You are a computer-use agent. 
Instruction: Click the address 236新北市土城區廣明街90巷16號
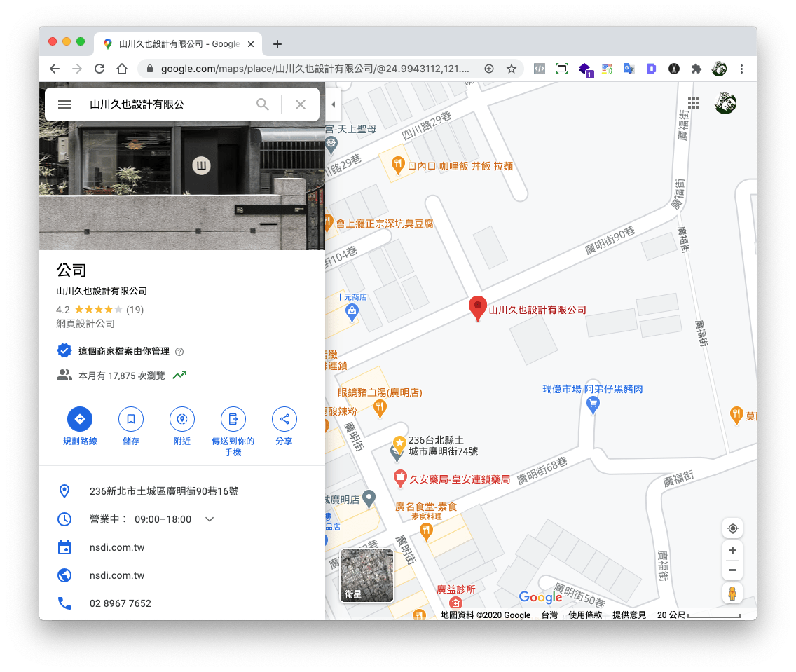(164, 491)
